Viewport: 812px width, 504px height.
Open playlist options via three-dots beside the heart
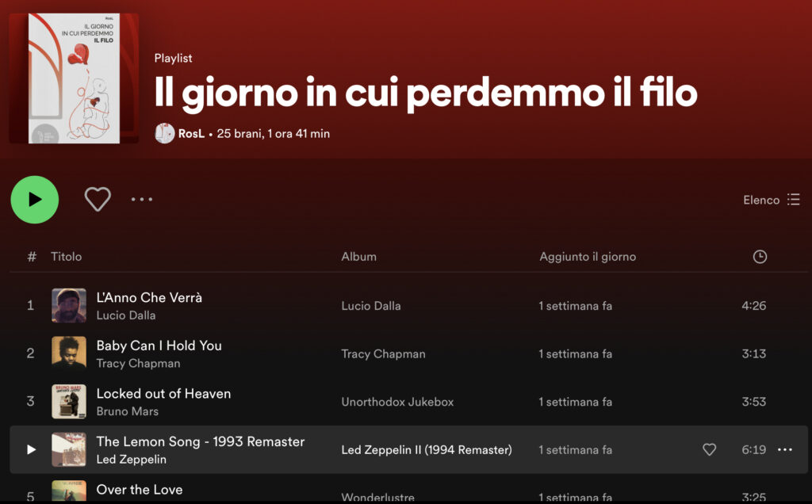[x=141, y=199]
